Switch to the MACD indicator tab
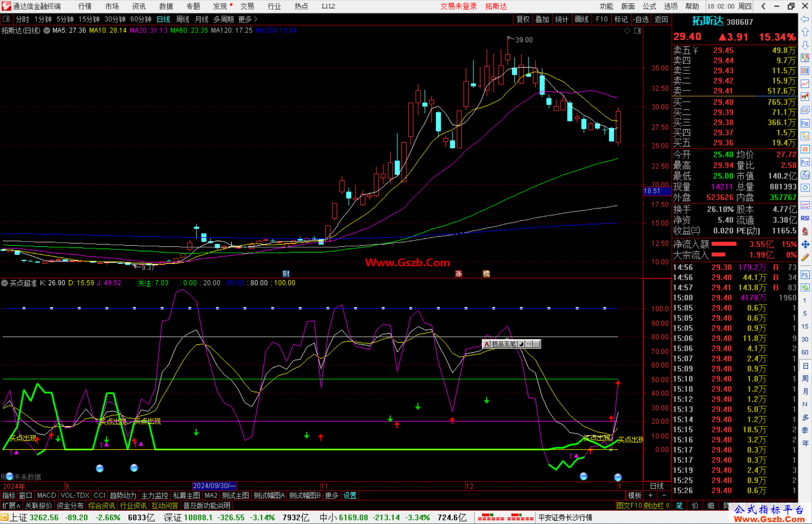The width and height of the screenshot is (812, 524). pyautogui.click(x=47, y=495)
